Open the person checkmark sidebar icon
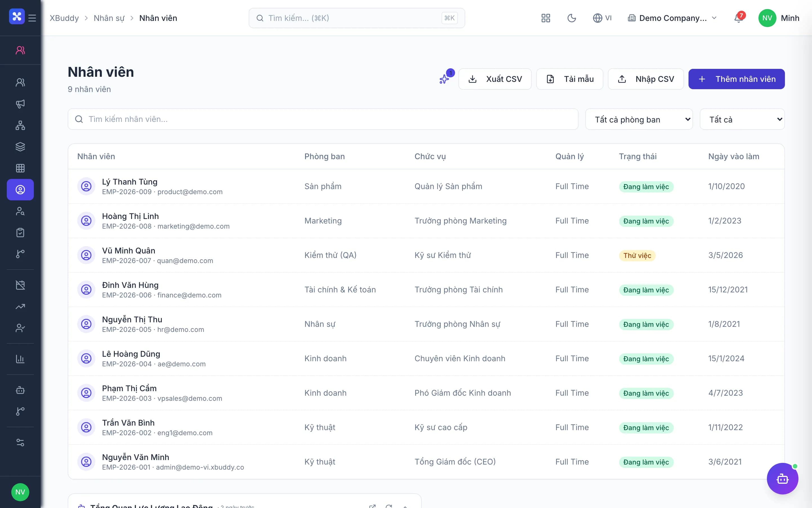Viewport: 812px width, 508px height. 20,328
